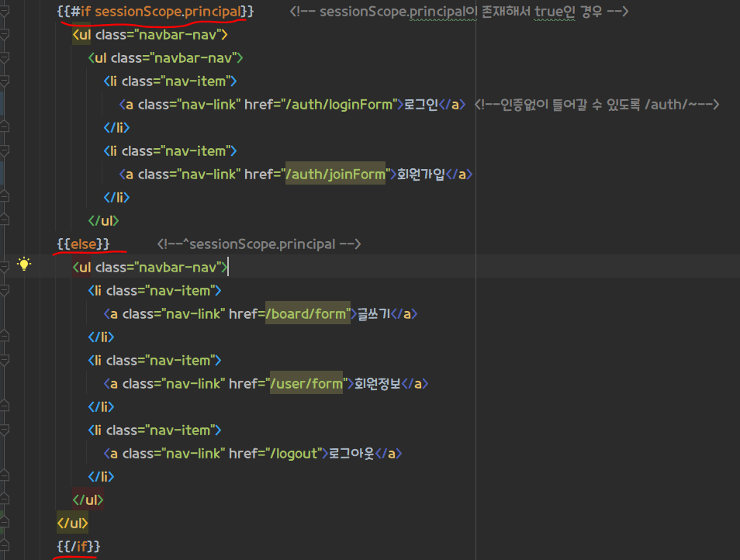The image size is (740, 560).
Task: Click the yellow-highlighted closing </ul> tag
Action: pyautogui.click(x=72, y=523)
